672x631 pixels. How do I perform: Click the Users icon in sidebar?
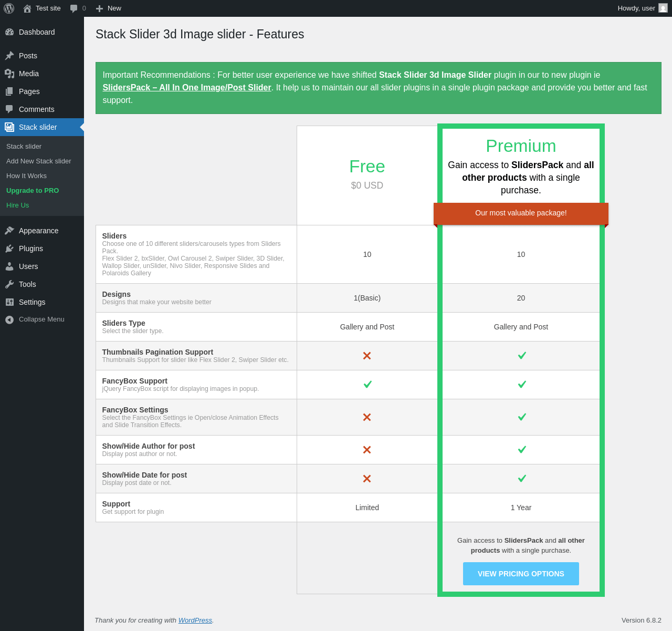tap(9, 266)
